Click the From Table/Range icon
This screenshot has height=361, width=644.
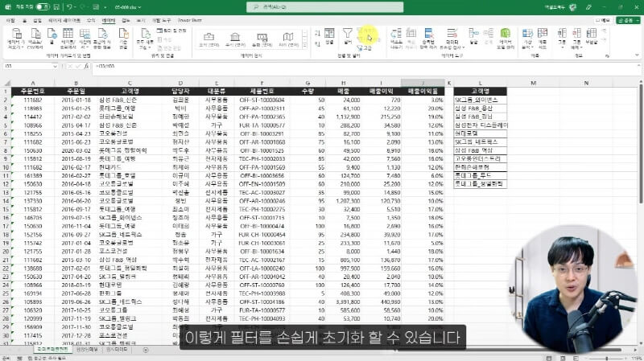coord(68,38)
